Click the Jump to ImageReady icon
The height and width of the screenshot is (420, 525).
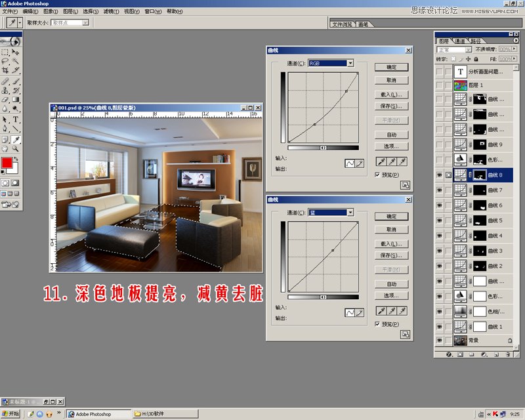coord(10,204)
